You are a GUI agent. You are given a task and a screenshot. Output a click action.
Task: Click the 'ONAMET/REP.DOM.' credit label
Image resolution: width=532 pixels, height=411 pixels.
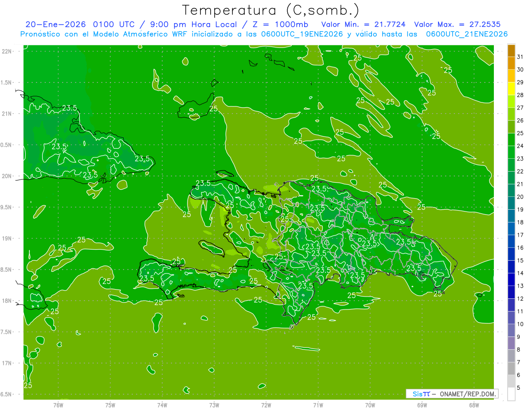(467, 394)
